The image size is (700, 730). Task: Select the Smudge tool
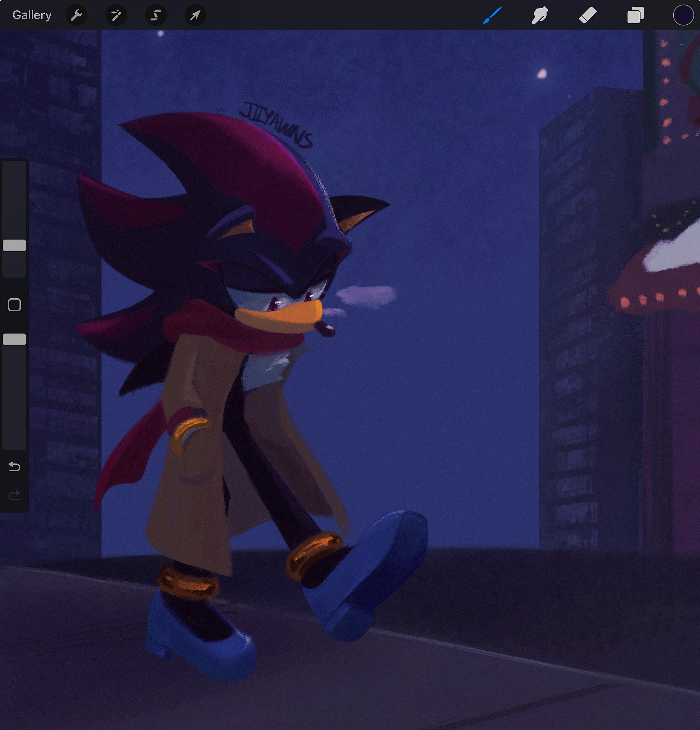[x=539, y=15]
